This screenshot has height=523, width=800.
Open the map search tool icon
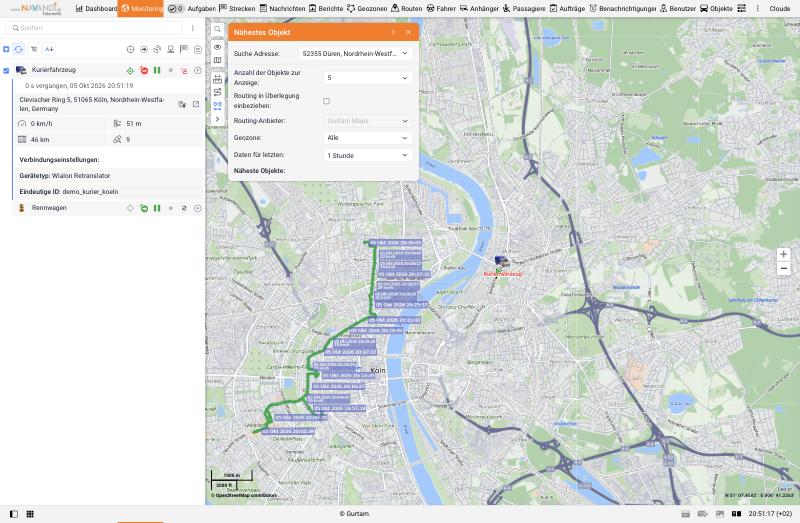coord(217,29)
